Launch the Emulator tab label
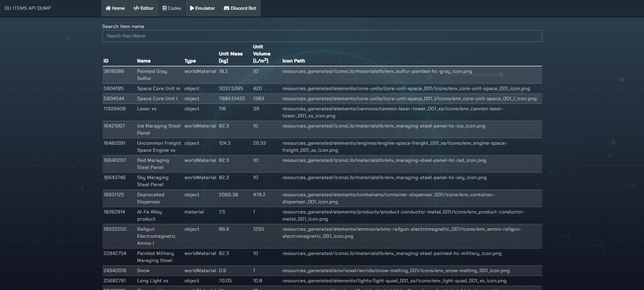The image size is (644, 290). (205, 8)
